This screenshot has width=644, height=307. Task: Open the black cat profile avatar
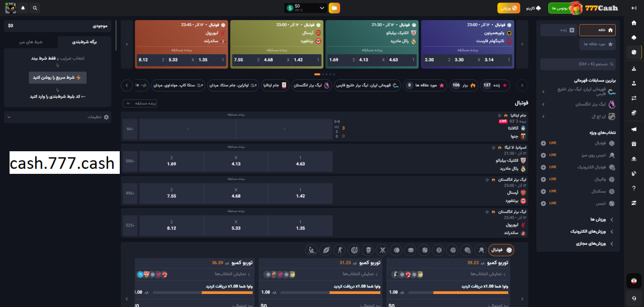click(10, 8)
